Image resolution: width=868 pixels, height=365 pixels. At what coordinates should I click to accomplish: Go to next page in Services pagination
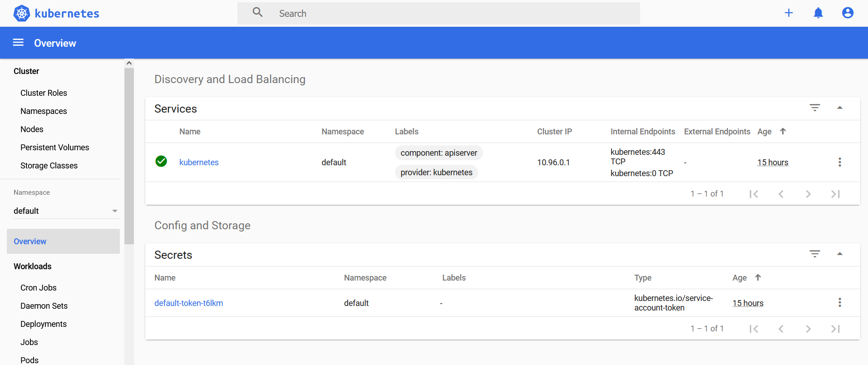click(x=808, y=194)
